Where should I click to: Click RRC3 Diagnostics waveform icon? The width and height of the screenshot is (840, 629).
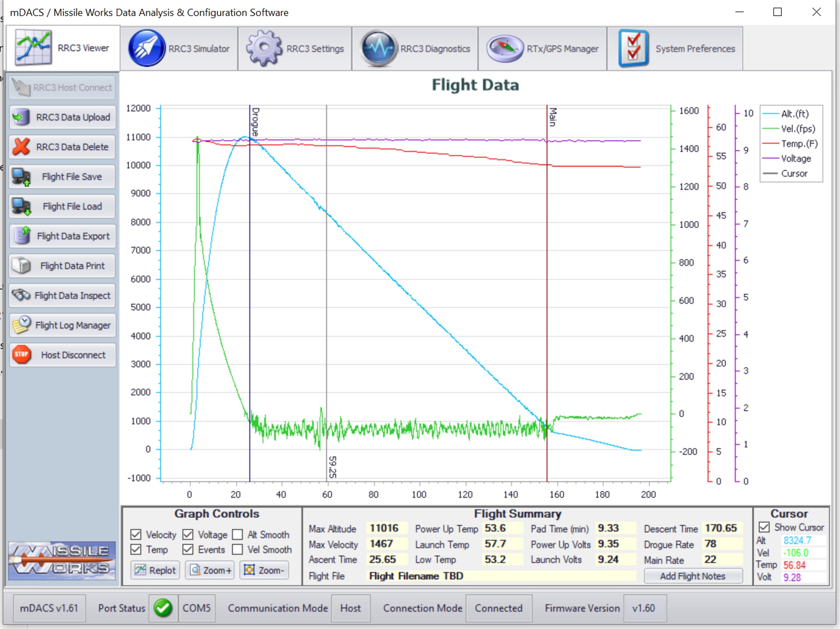378,48
